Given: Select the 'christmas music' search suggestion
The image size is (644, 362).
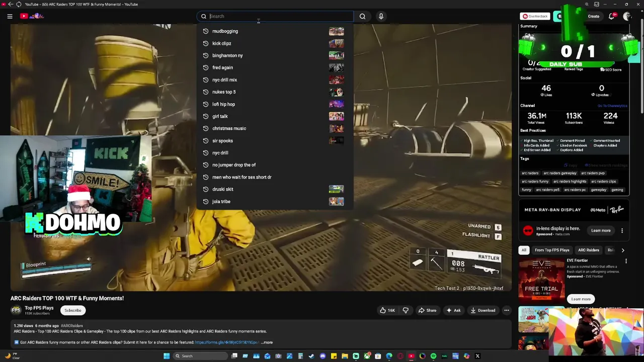Looking at the screenshot, I should pos(275,128).
